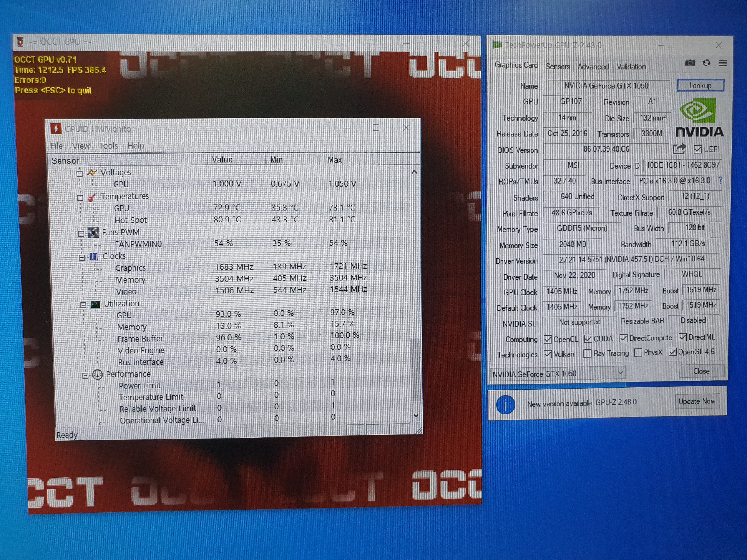Toggle the Ray Tracing checkbox

587,353
